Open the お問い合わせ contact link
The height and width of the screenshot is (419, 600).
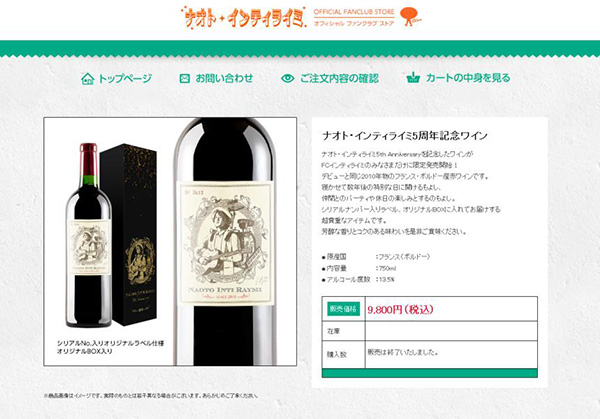click(224, 78)
